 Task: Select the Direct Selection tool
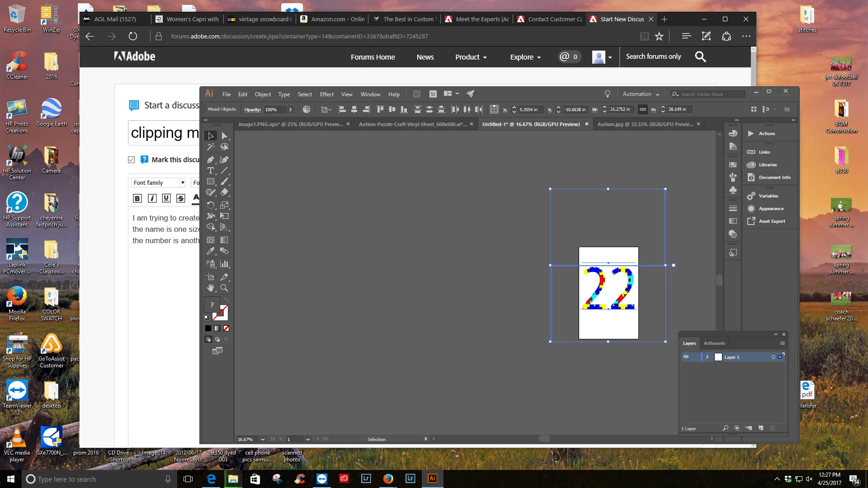point(224,136)
